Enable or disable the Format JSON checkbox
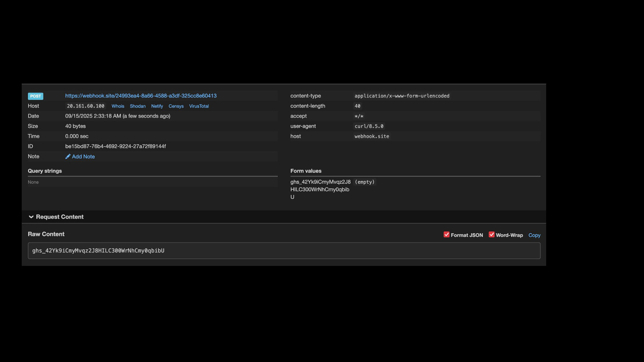The image size is (644, 362). coord(446,234)
